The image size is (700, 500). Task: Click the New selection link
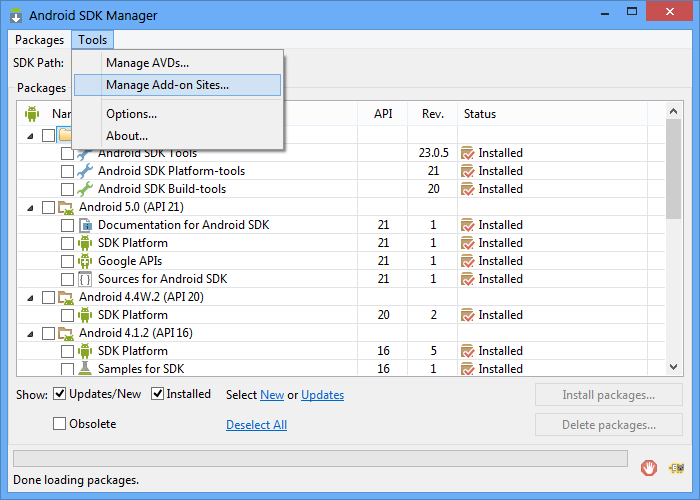(272, 395)
